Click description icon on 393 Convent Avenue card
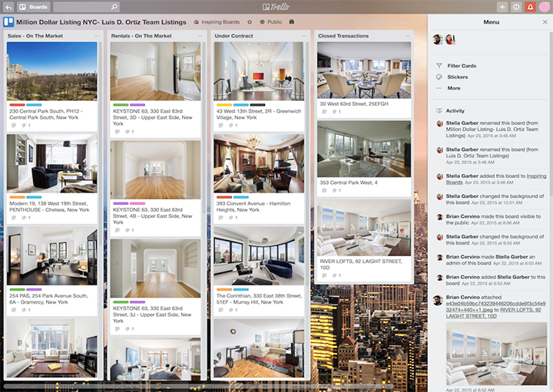The image size is (553, 392). [220, 218]
